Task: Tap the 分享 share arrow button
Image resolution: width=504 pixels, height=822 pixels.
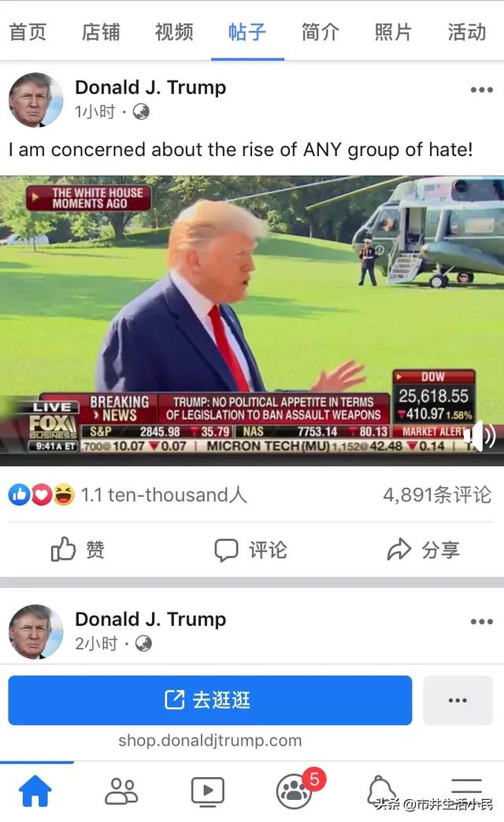Action: [424, 549]
